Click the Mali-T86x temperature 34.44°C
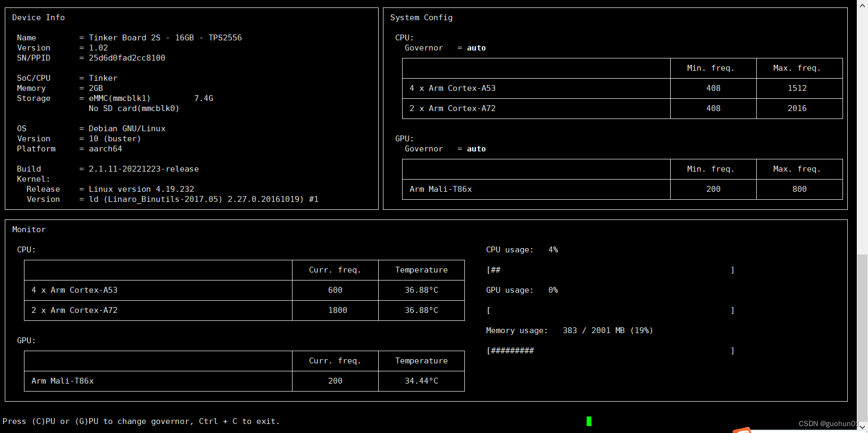The image size is (868, 433). 421,381
